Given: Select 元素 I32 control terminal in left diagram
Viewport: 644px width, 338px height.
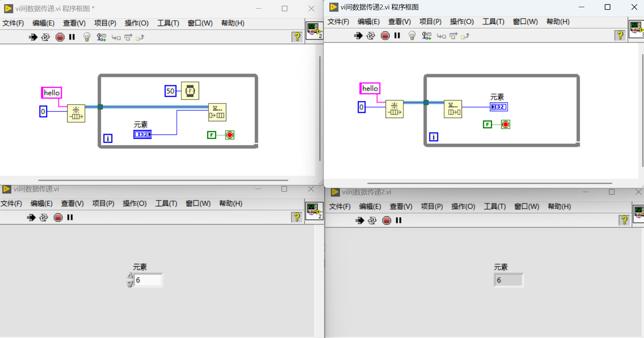Looking at the screenshot, I should (x=142, y=134).
